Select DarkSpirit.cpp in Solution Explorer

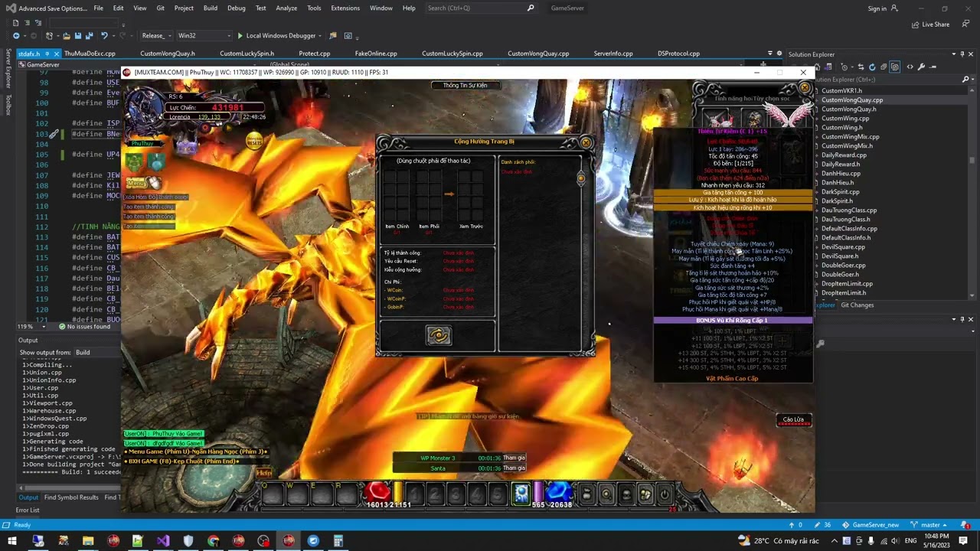(x=842, y=191)
